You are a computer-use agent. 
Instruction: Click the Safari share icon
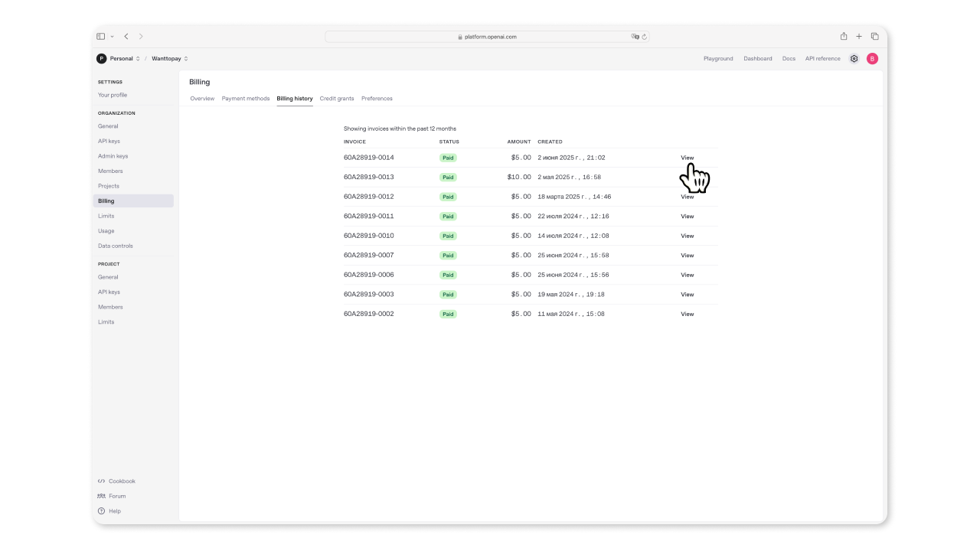[844, 37]
